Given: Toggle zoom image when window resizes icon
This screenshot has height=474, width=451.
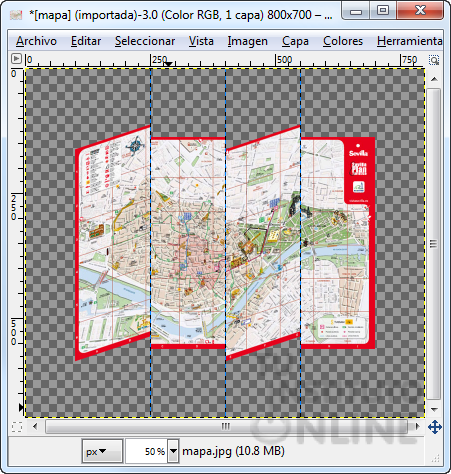Looking at the screenshot, I should pyautogui.click(x=434, y=60).
